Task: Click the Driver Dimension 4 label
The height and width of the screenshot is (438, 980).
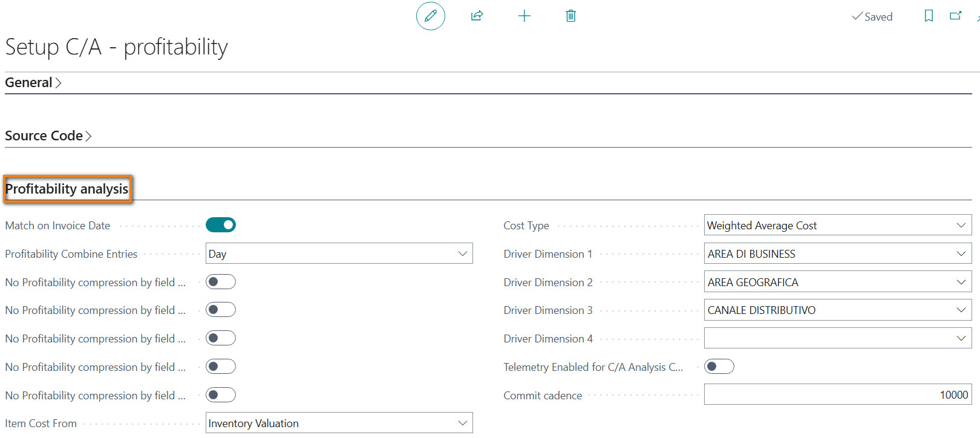Action: point(548,339)
